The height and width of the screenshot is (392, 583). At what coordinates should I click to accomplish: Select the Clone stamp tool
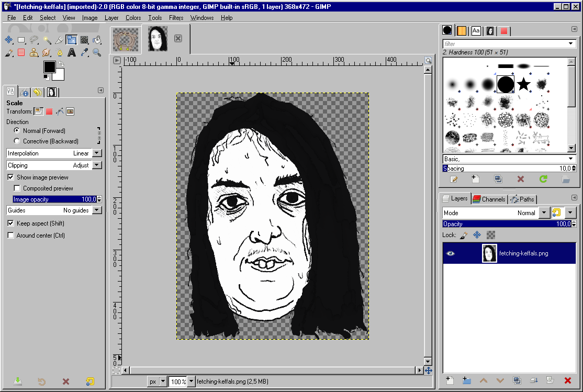34,52
